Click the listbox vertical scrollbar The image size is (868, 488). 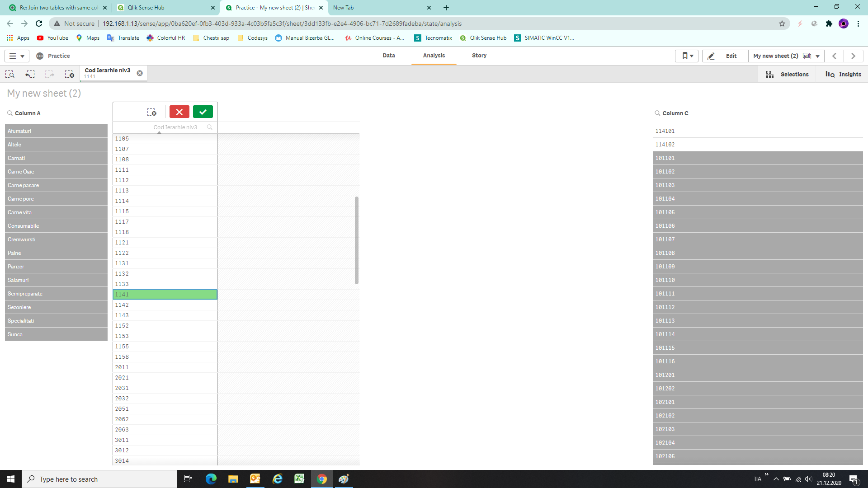(x=357, y=240)
